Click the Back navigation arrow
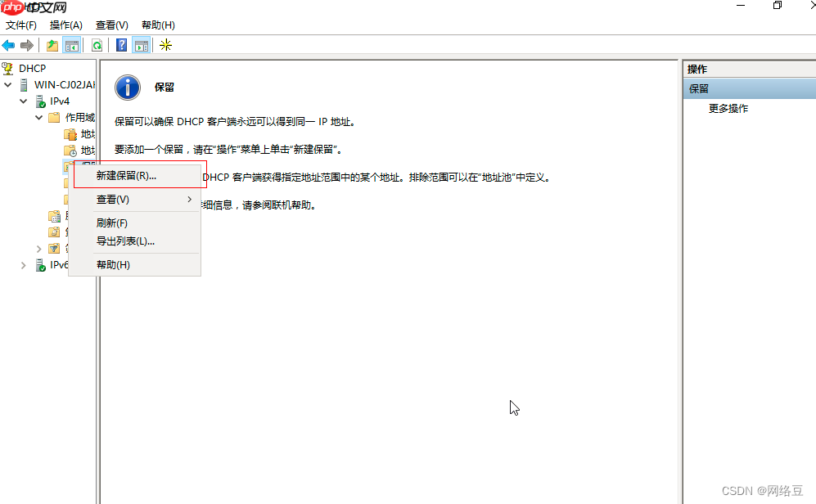The width and height of the screenshot is (816, 504). 7,45
